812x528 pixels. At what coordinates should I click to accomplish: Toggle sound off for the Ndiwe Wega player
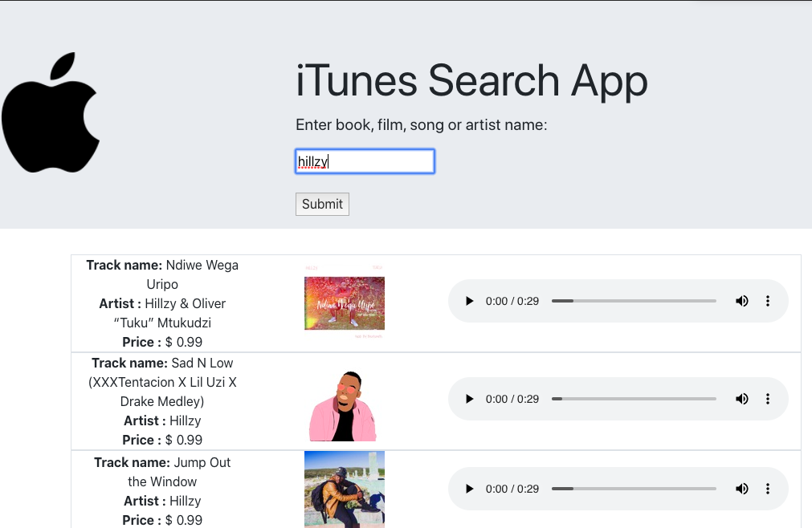(742, 300)
